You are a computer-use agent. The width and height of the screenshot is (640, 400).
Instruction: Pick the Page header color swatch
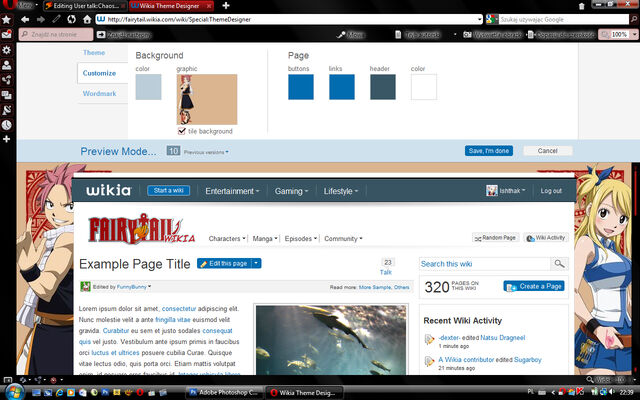[x=383, y=87]
